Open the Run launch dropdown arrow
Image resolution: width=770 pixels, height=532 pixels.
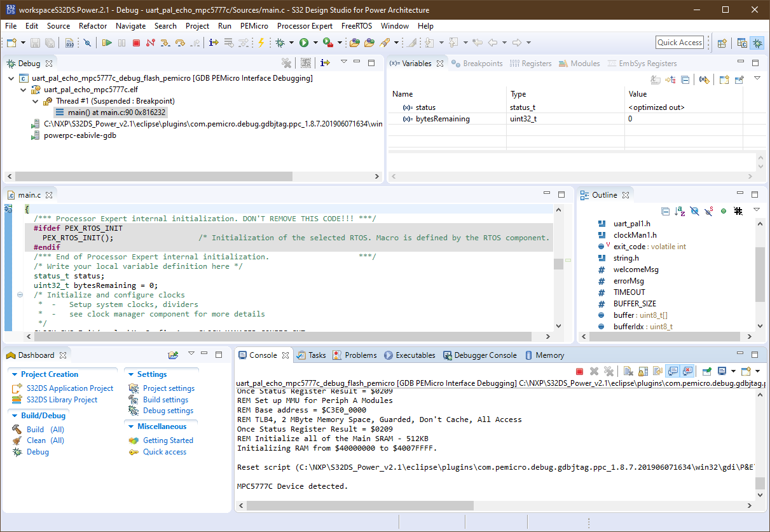pyautogui.click(x=315, y=43)
